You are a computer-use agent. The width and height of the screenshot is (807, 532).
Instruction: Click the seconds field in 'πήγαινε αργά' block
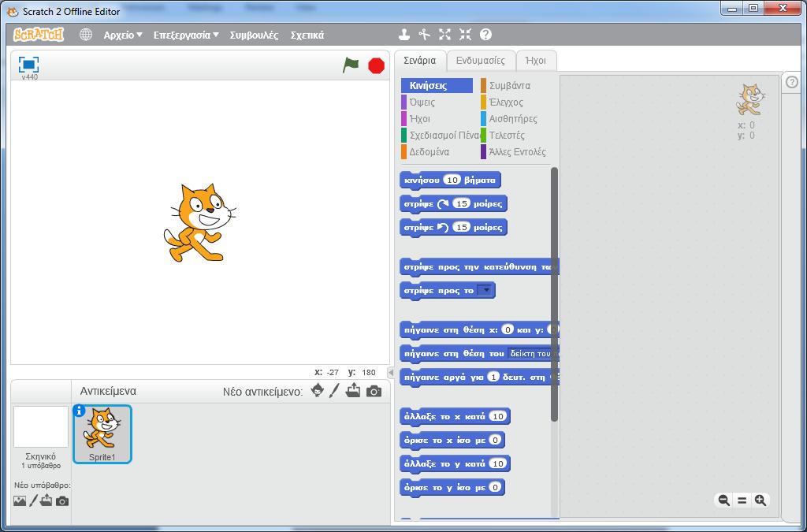pyautogui.click(x=493, y=378)
